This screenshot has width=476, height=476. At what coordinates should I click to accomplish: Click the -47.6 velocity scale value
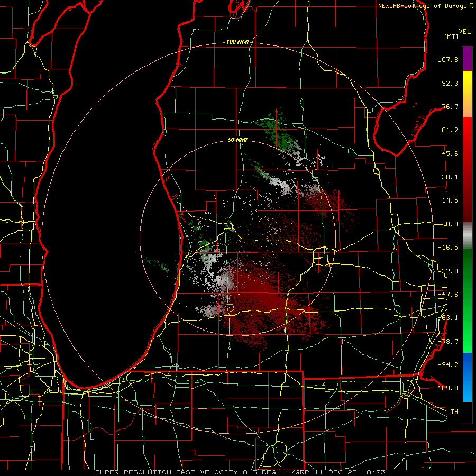pyautogui.click(x=448, y=295)
